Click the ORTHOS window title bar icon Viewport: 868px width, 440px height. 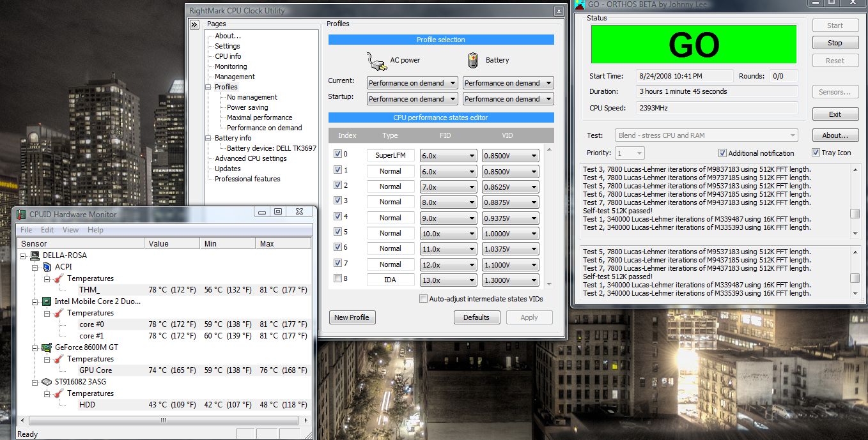pyautogui.click(x=579, y=4)
